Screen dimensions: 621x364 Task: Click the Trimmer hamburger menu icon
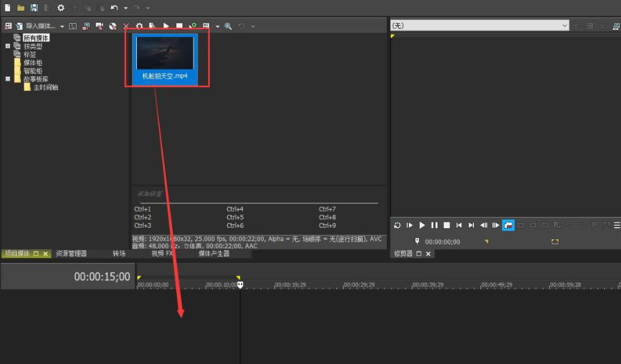coord(617,225)
